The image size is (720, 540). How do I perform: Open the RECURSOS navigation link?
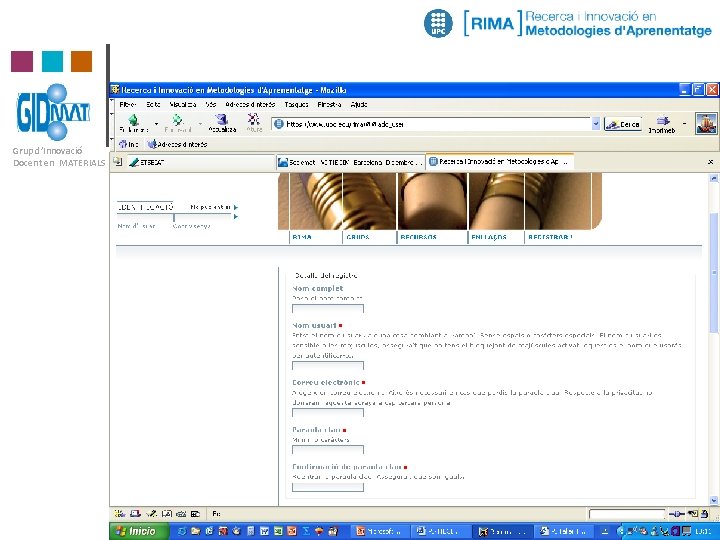click(x=418, y=237)
